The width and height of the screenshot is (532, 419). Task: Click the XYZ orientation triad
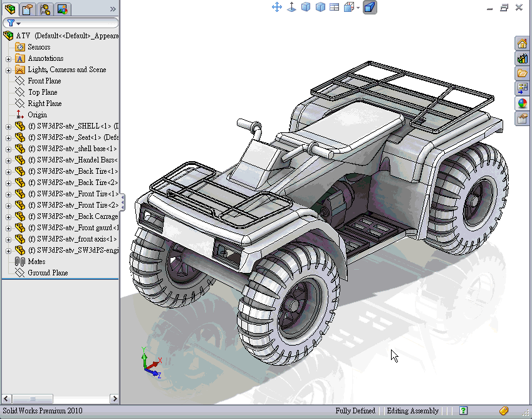152,363
